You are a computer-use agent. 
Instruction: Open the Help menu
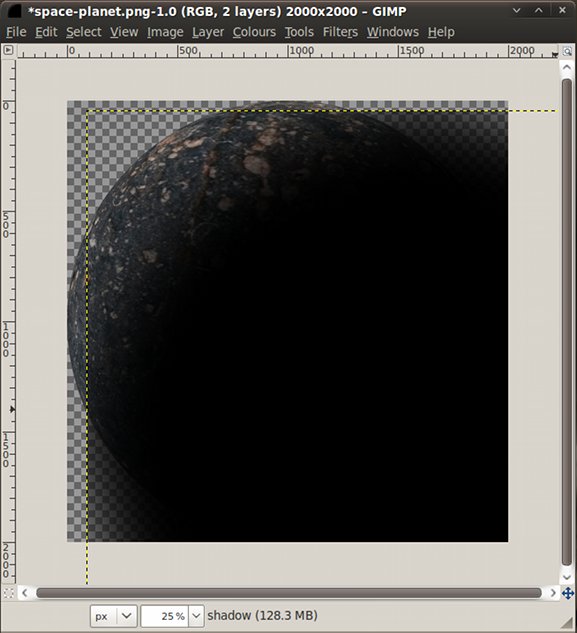pos(441,32)
